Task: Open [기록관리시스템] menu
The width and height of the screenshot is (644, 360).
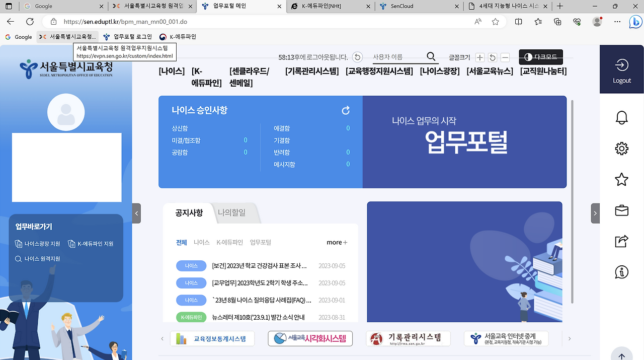Action: [x=312, y=71]
